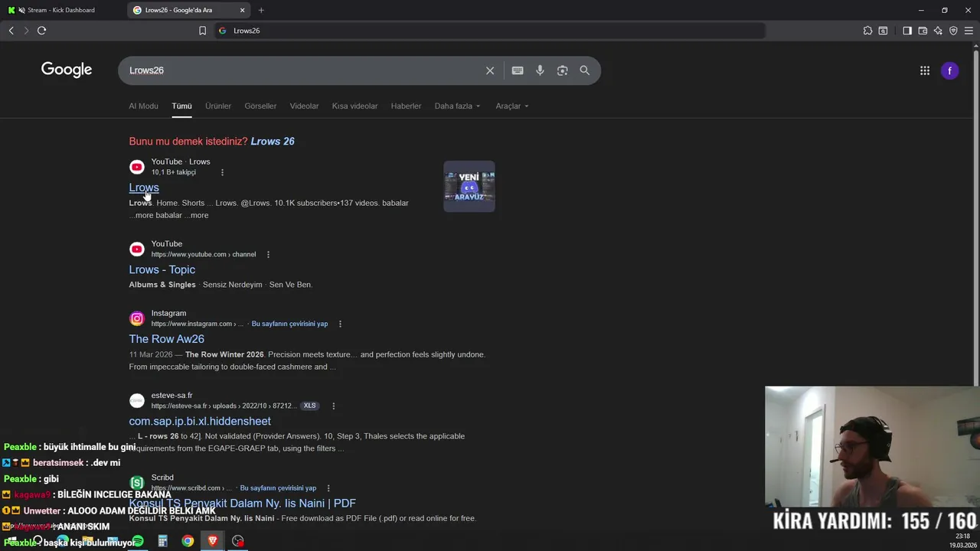Image resolution: width=980 pixels, height=551 pixels.
Task: Open the Brave VPN shield icon
Action: pyautogui.click(x=953, y=31)
